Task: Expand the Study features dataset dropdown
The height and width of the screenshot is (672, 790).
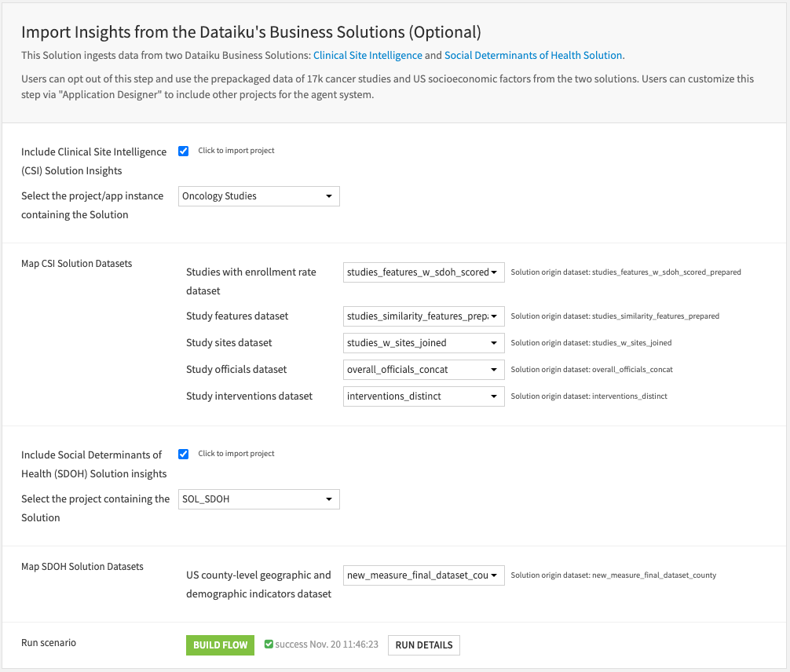Action: click(424, 316)
